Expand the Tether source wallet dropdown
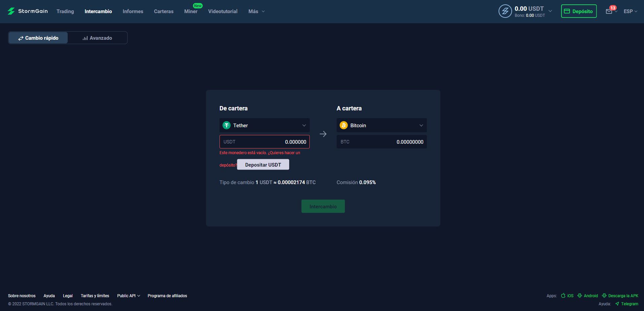Viewport: 644px width, 311px height. click(265, 125)
